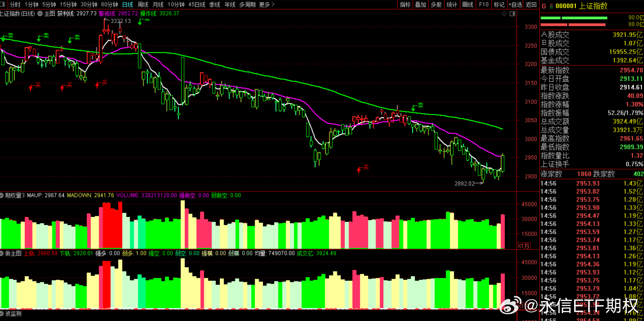The image size is (644, 321).
Task: Open the 多周期 multi-period view
Action: [248, 4]
